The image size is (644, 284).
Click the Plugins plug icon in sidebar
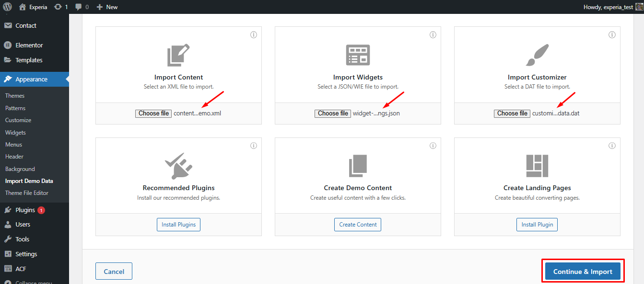(8, 210)
